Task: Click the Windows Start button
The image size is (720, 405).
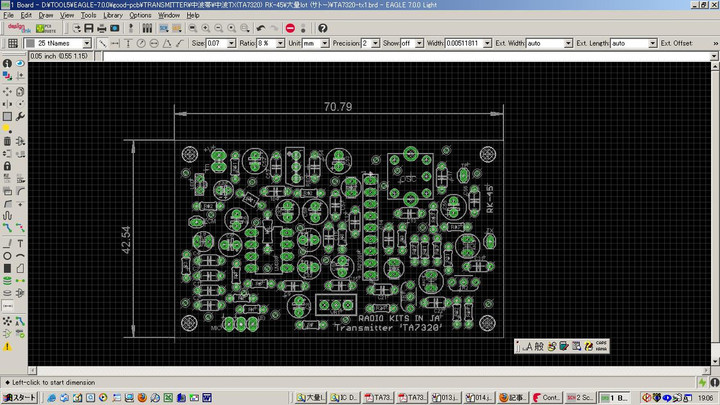Action: [18, 397]
